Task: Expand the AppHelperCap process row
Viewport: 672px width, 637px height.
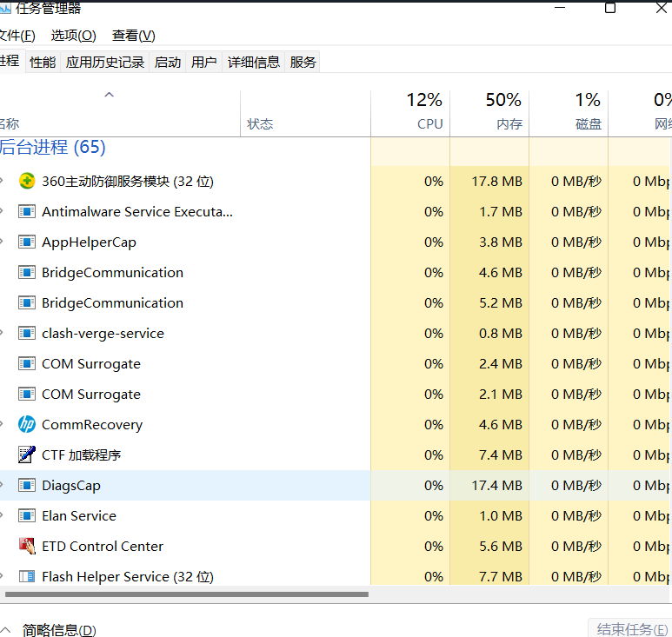Action: coord(2,242)
